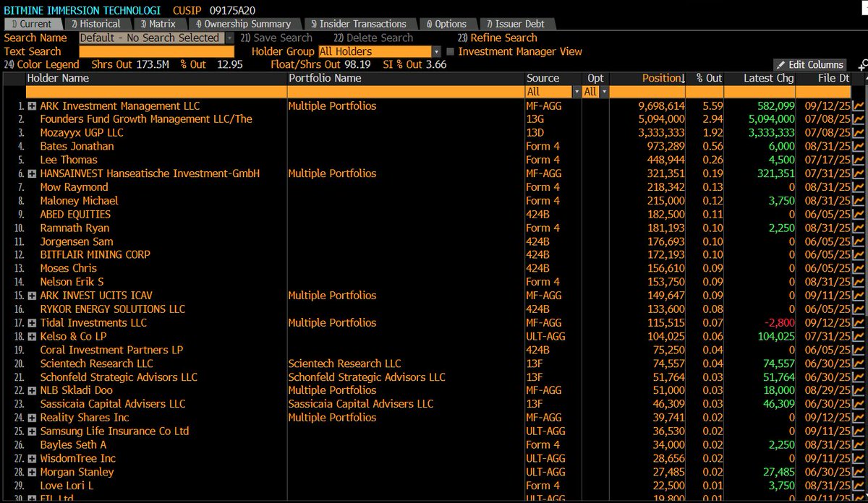Open chart icon for Schonfeld Strategic Advisors row
Image resolution: width=868 pixels, height=503 pixels.
[x=859, y=377]
